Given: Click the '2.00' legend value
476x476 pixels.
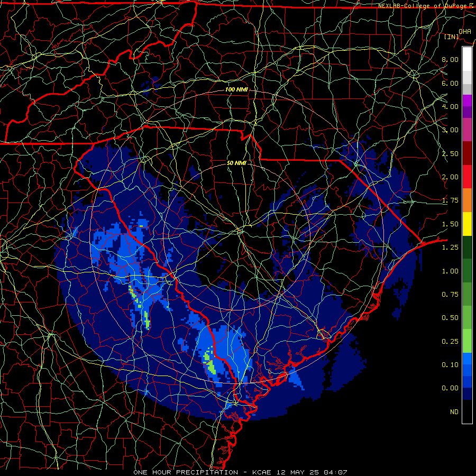Looking at the screenshot, I should [x=450, y=177].
